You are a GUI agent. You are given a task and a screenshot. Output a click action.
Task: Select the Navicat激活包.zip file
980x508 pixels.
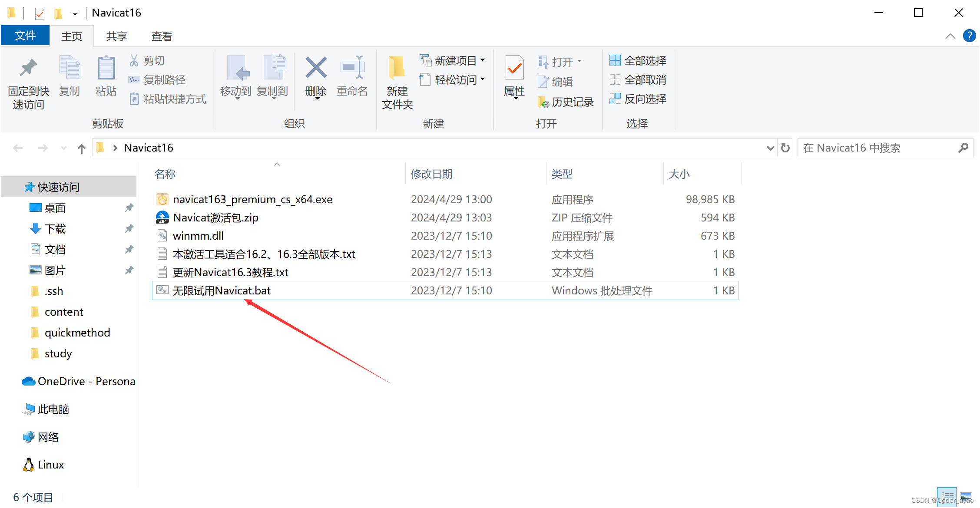[x=445, y=218]
